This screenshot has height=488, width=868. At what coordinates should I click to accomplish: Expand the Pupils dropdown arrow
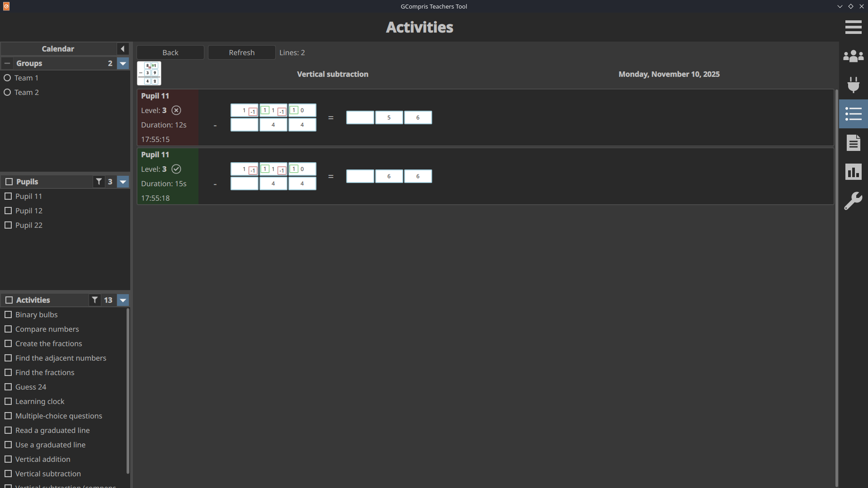[x=123, y=182]
